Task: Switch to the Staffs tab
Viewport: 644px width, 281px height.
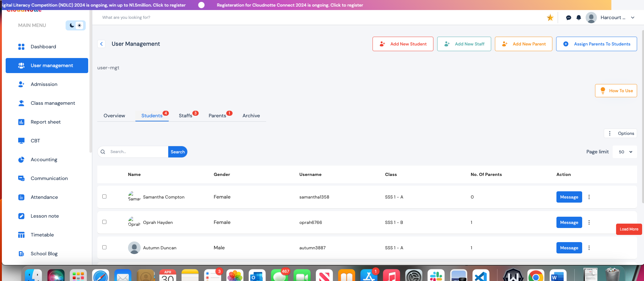Action: click(x=185, y=116)
